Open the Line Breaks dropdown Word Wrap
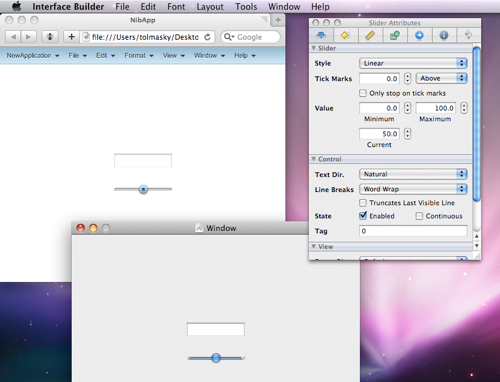The height and width of the screenshot is (382, 500). (413, 189)
